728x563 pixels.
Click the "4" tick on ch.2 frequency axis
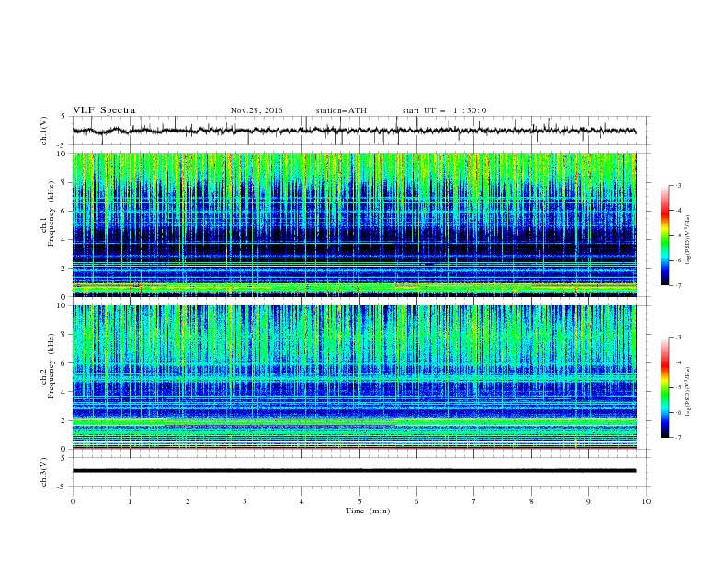tap(64, 392)
